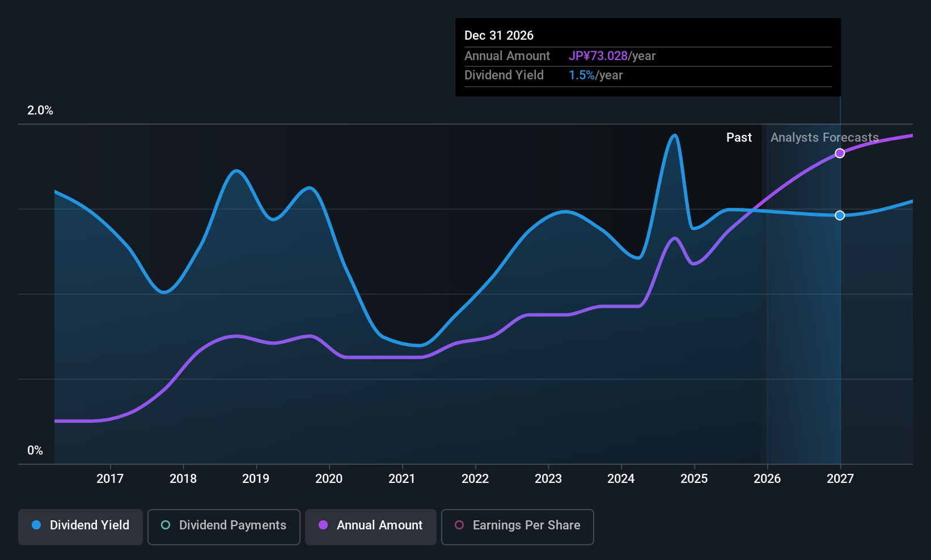Click the 2026 x-axis label
The width and height of the screenshot is (931, 560).
[x=767, y=479]
